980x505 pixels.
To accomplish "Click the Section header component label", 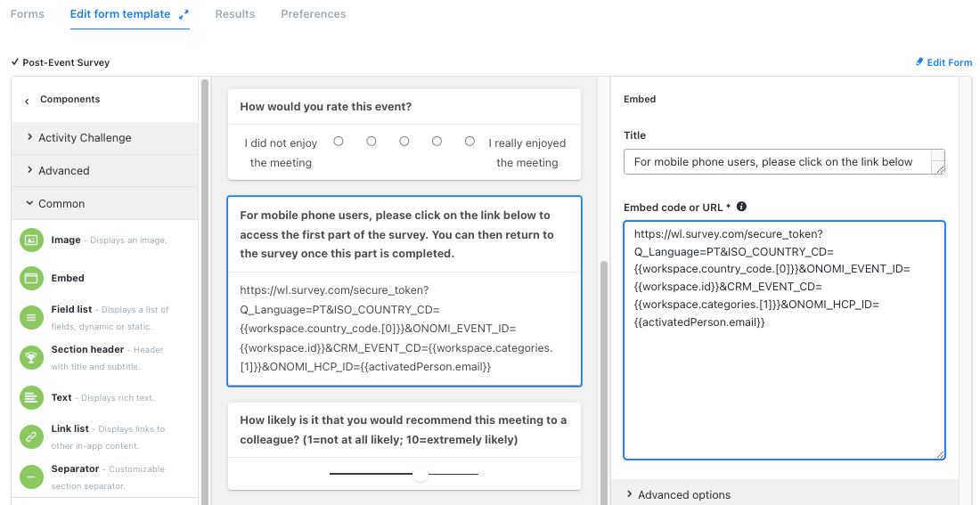I will pos(87,349).
